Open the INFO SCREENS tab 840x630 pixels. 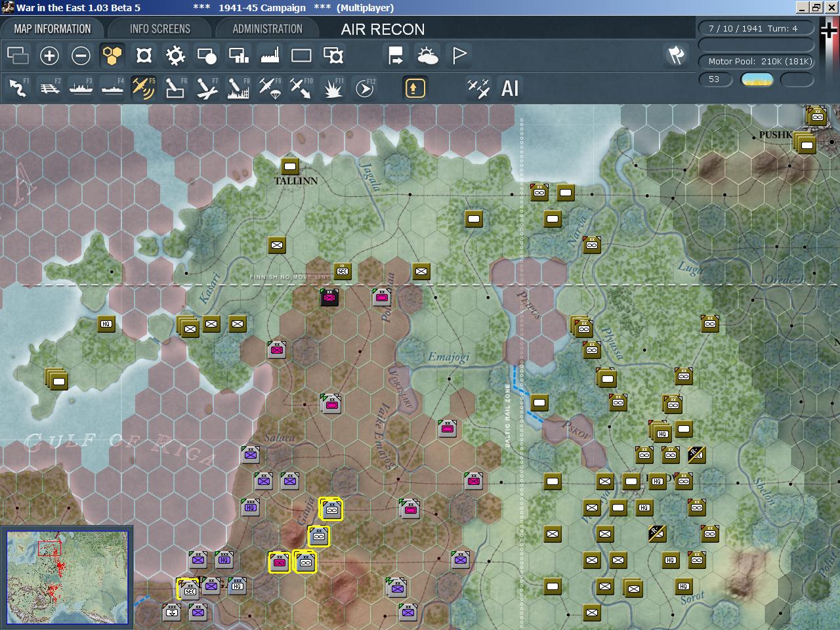tap(160, 29)
